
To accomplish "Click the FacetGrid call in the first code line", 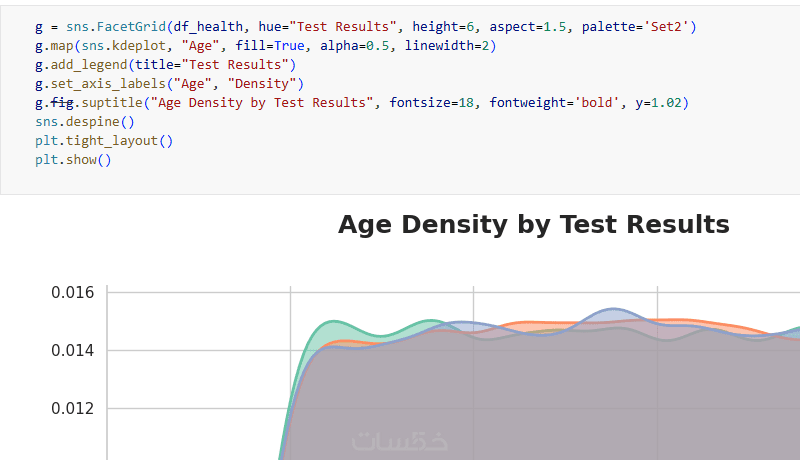I will click(x=133, y=27).
